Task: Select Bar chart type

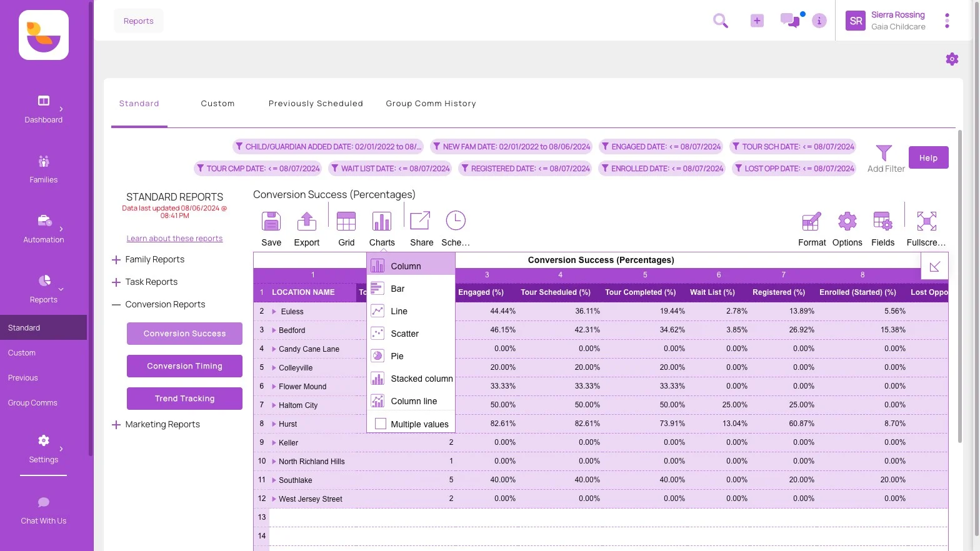Action: [x=411, y=289]
